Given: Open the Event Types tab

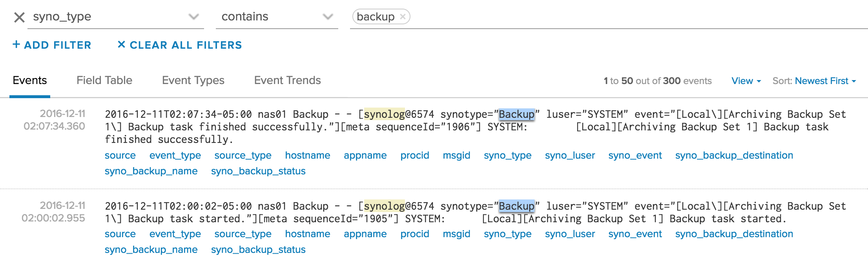Looking at the screenshot, I should point(193,80).
